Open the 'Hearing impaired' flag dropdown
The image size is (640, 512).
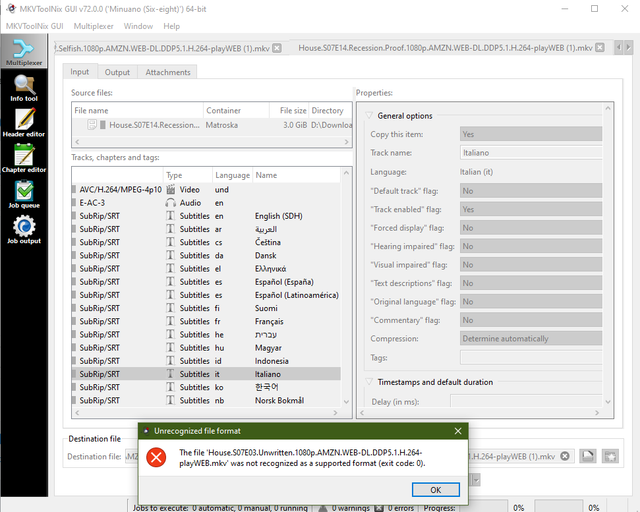tap(531, 246)
